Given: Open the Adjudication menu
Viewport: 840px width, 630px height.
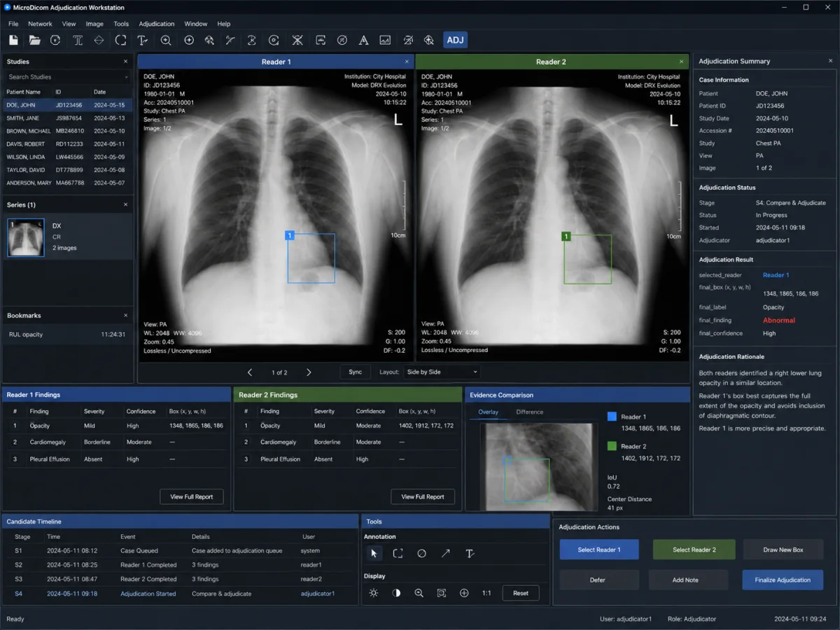Looking at the screenshot, I should pos(157,24).
